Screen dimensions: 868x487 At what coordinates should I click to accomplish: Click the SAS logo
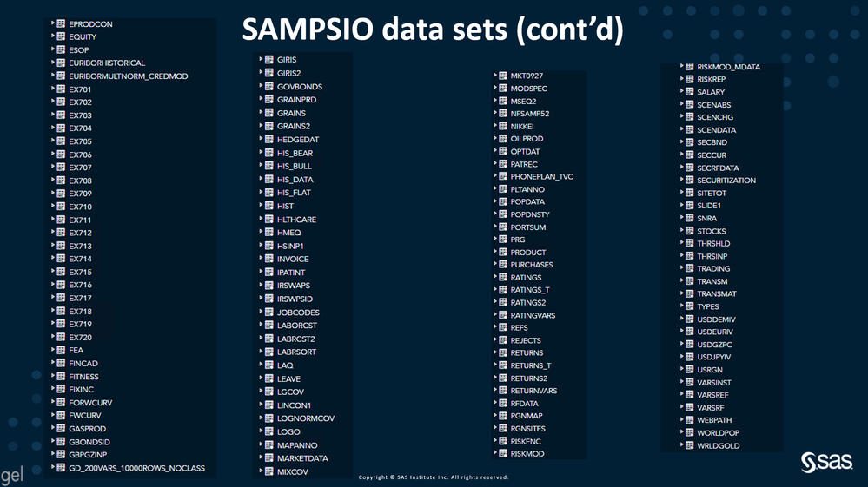pyautogui.click(x=825, y=462)
